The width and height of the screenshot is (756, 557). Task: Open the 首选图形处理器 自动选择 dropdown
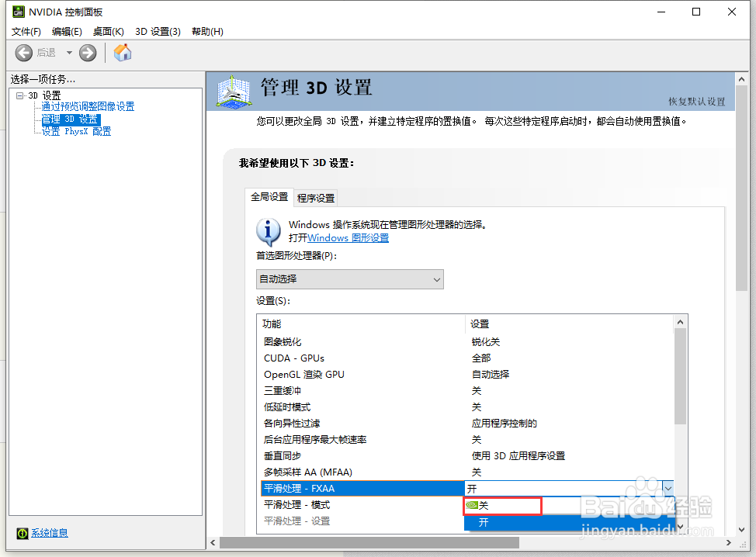pyautogui.click(x=349, y=279)
